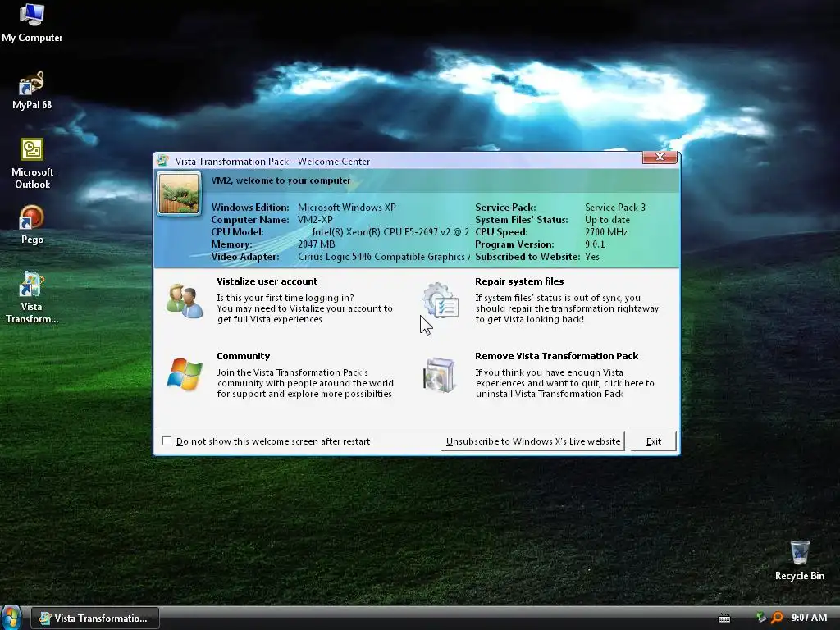The height and width of the screenshot is (630, 840).
Task: Open Vistalize user account heading
Action: click(x=267, y=281)
